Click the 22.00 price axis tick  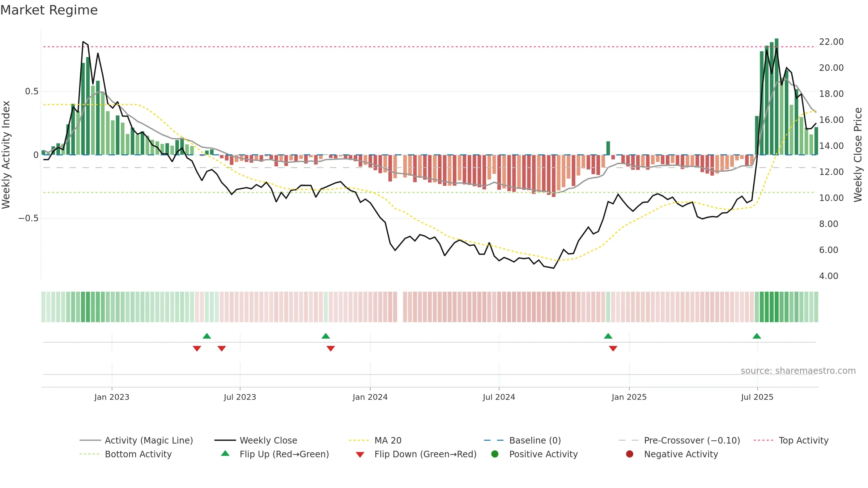(831, 42)
